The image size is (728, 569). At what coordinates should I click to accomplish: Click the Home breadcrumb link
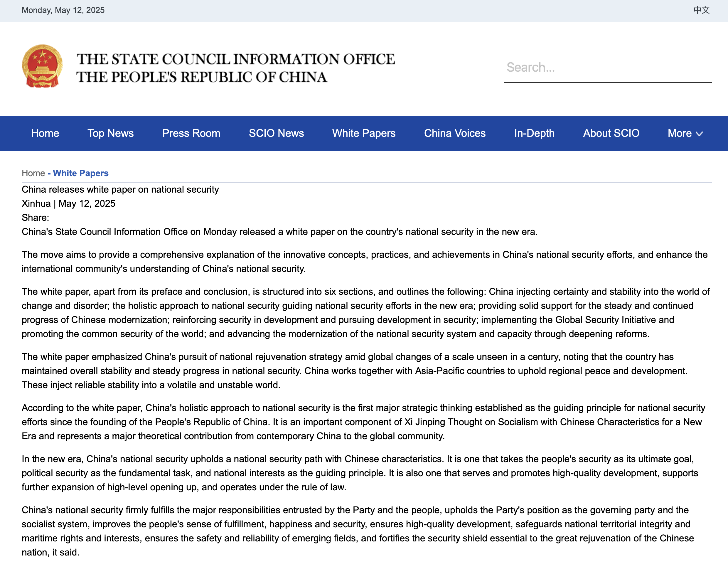pos(33,173)
